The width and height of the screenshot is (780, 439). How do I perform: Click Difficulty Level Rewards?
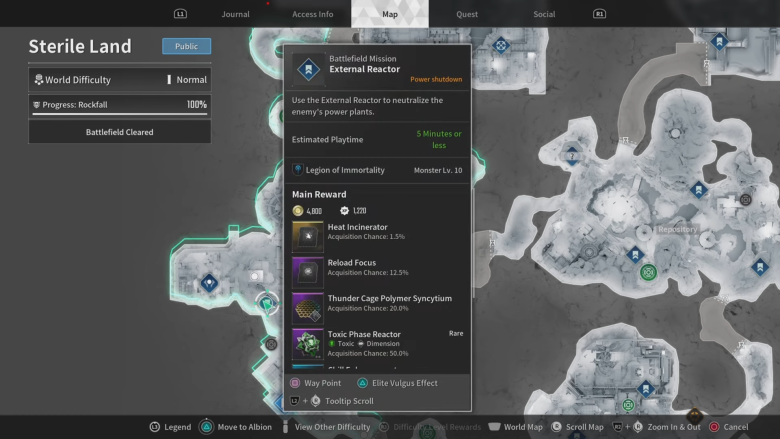[x=437, y=427]
